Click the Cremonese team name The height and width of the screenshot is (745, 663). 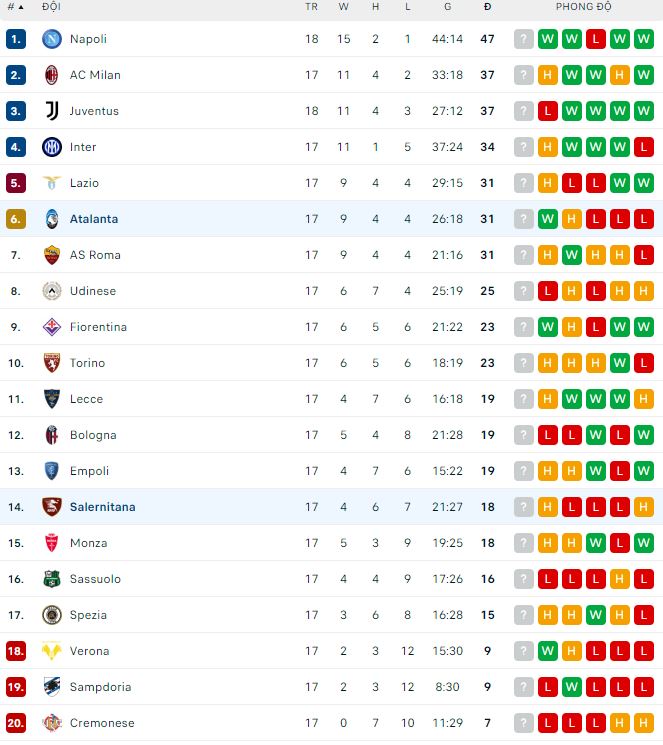[101, 723]
